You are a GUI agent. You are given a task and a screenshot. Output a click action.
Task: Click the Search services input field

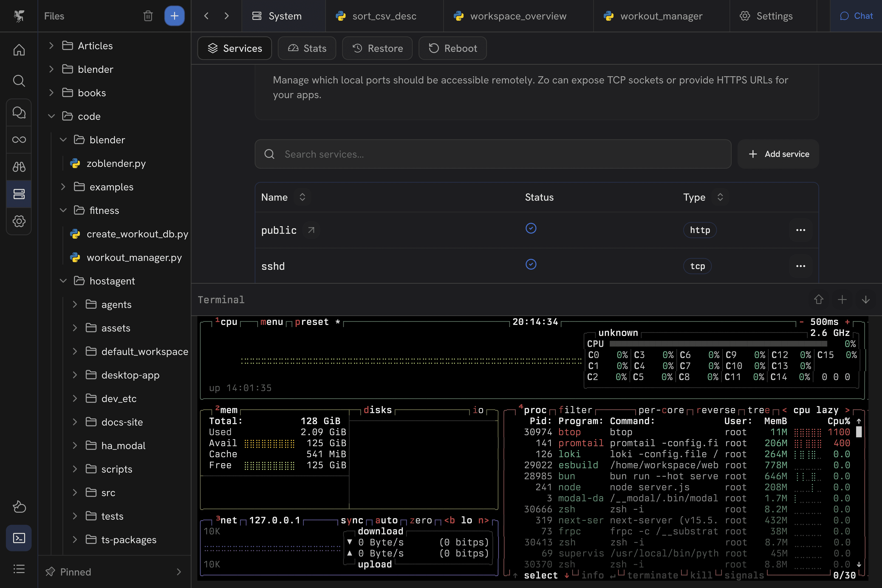point(493,154)
